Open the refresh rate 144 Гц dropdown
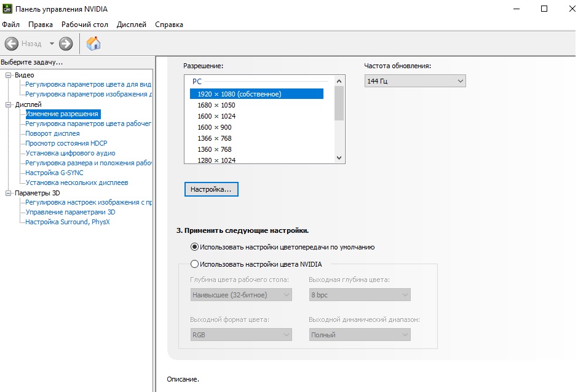 414,81
